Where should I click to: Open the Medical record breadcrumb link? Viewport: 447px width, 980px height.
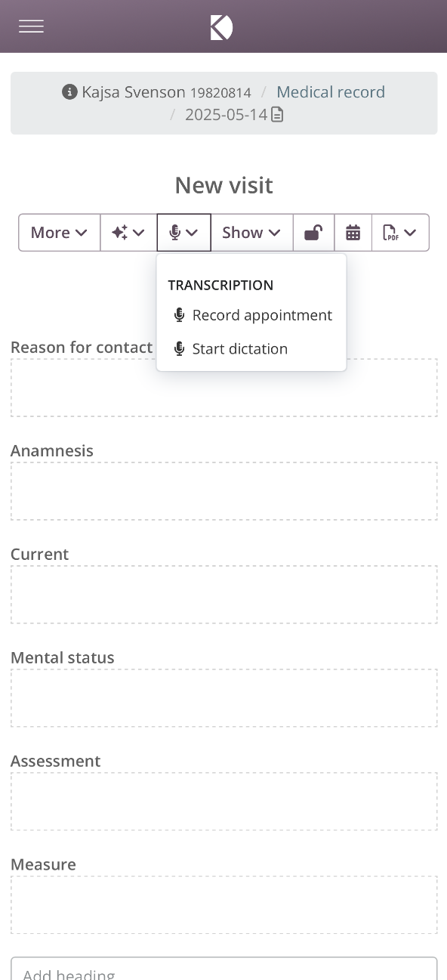[x=331, y=92]
